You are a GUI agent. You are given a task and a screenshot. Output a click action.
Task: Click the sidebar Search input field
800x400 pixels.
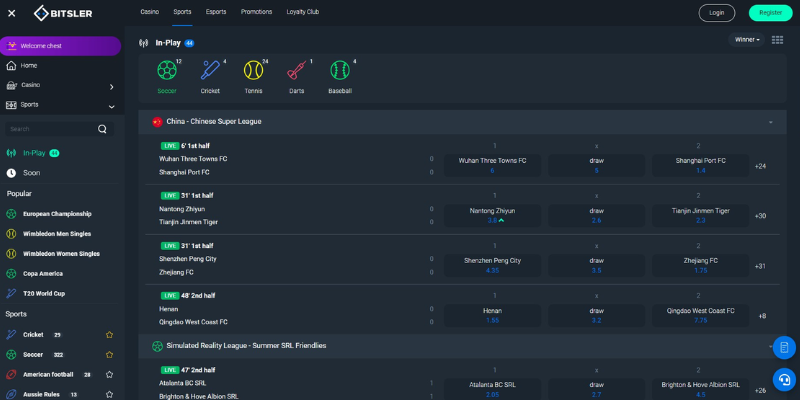click(50, 129)
